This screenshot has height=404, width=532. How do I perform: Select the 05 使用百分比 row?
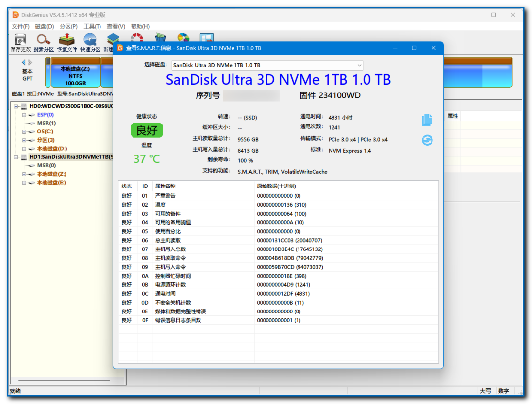278,231
